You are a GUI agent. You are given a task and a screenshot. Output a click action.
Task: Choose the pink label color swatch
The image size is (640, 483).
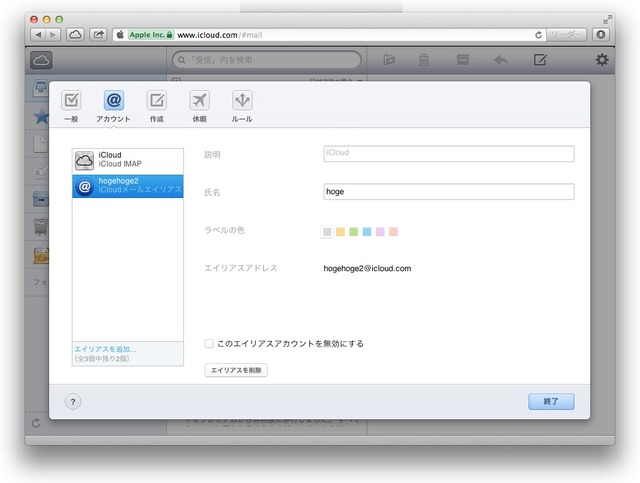(x=393, y=232)
